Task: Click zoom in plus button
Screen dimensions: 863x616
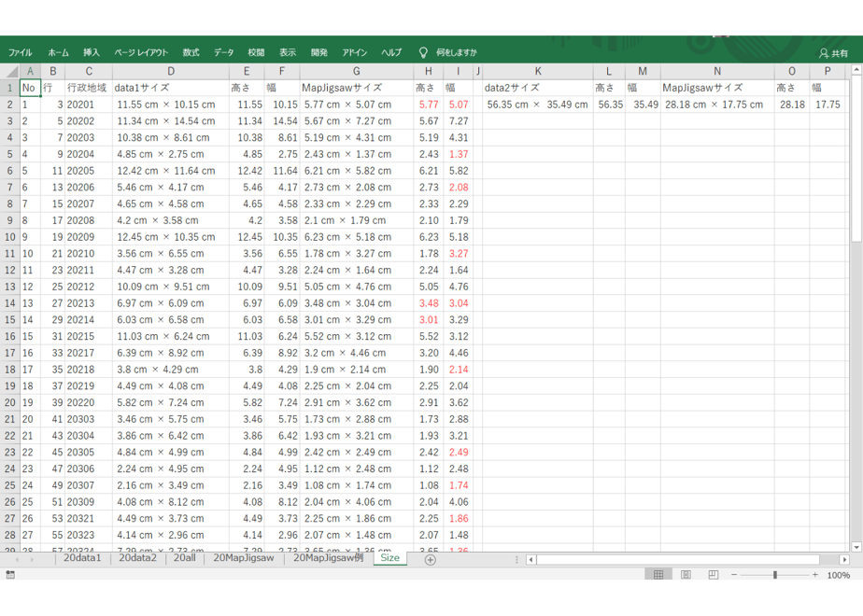Action: (x=815, y=575)
